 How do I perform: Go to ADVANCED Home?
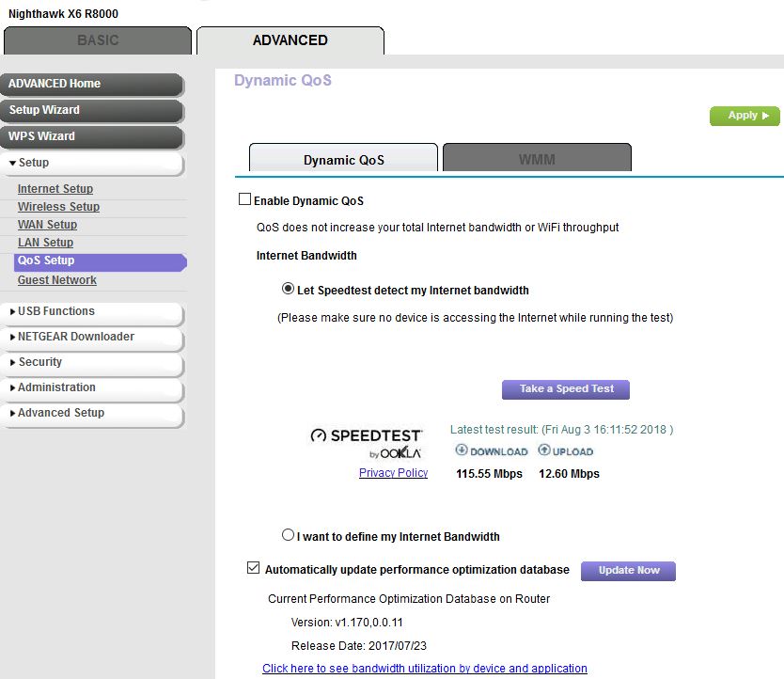(92, 84)
